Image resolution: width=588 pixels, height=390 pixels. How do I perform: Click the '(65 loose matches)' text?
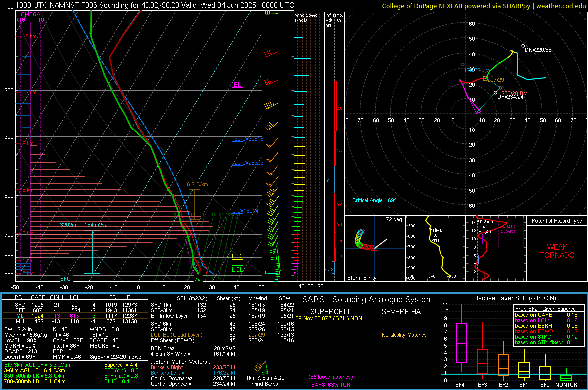pyautogui.click(x=331, y=377)
